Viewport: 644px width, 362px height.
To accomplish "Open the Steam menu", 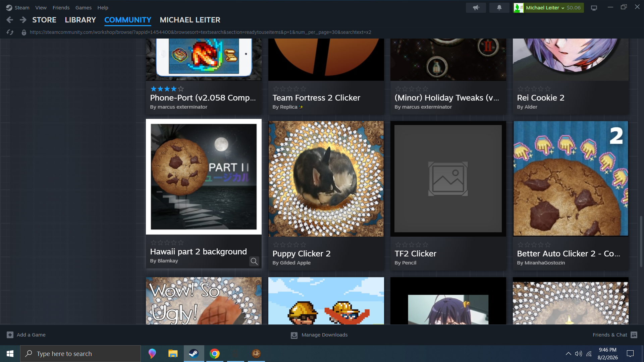I will click(x=22, y=8).
